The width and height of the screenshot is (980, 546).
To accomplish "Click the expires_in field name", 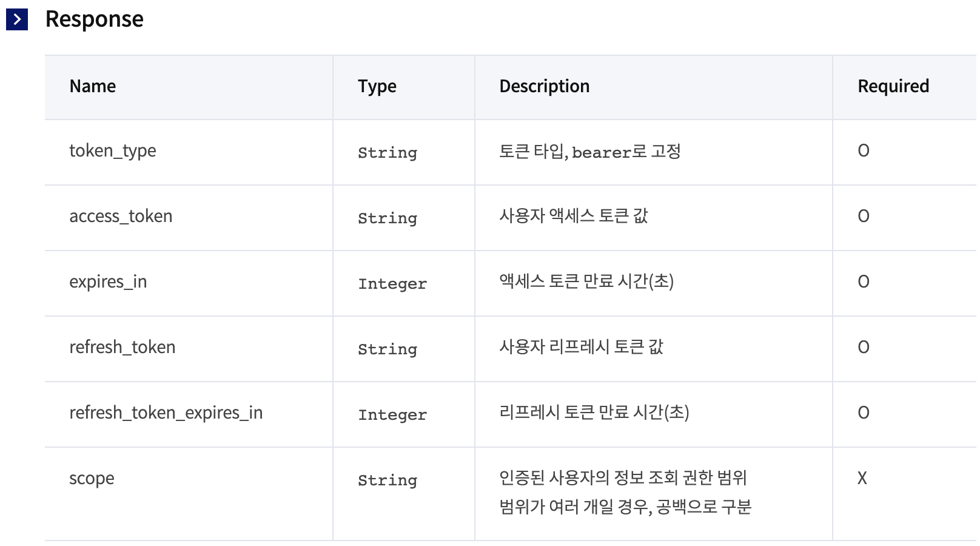I will point(108,281).
